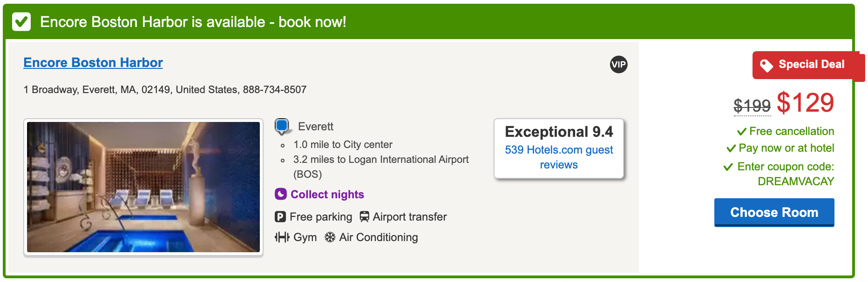The image size is (868, 282).
Task: Click the Collect nights link
Action: (327, 195)
